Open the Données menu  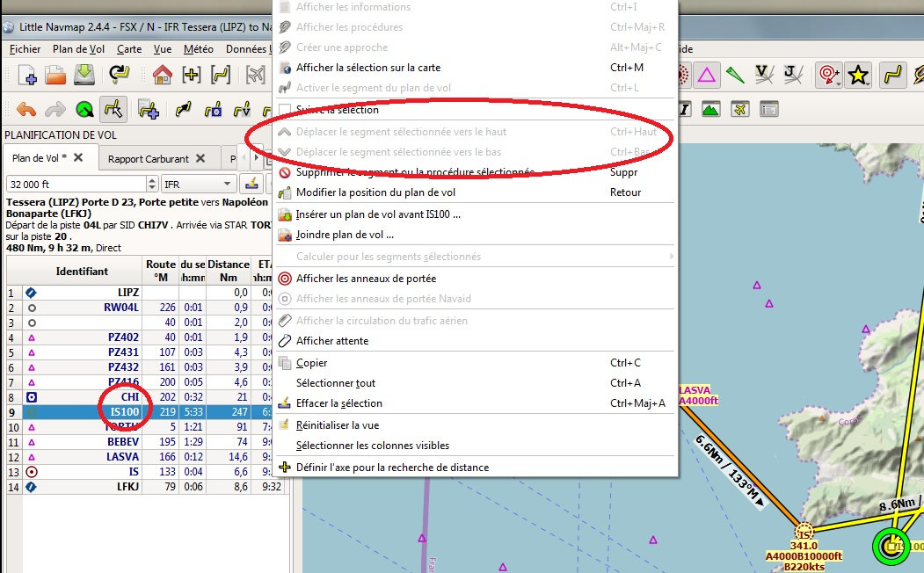click(x=248, y=49)
